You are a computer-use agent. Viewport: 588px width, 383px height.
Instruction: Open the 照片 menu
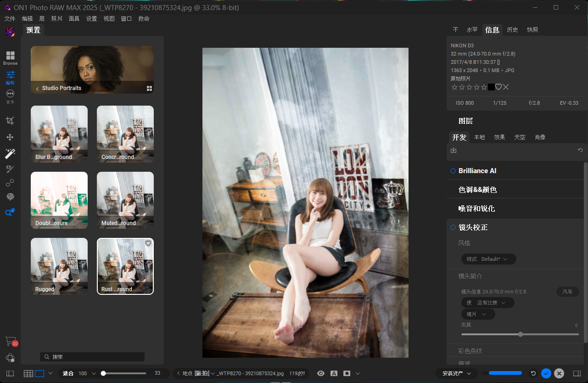click(57, 19)
